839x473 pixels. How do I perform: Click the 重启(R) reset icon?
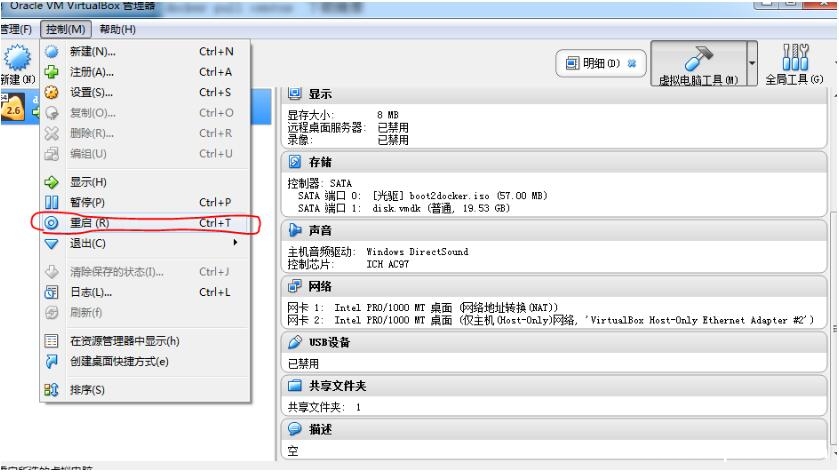pyautogui.click(x=51, y=223)
